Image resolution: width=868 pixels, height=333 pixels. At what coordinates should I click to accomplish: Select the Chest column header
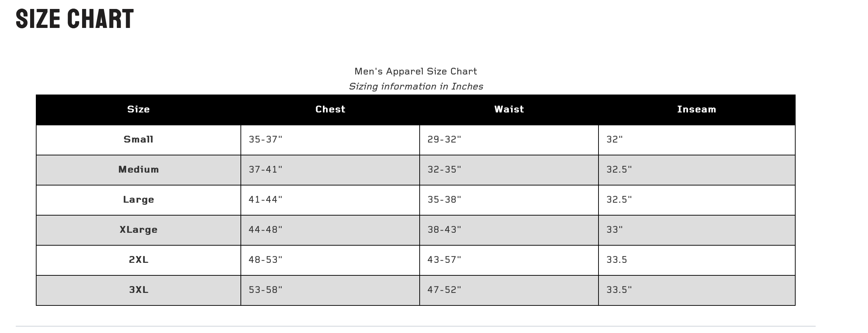(330, 109)
